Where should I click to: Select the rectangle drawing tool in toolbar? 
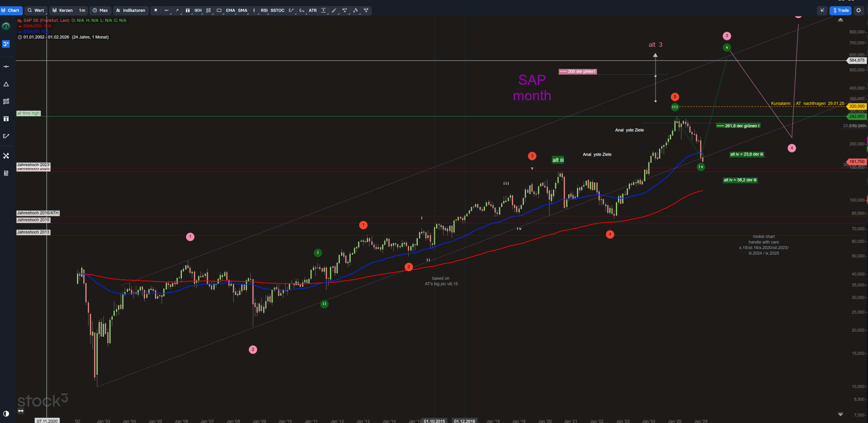tap(219, 10)
